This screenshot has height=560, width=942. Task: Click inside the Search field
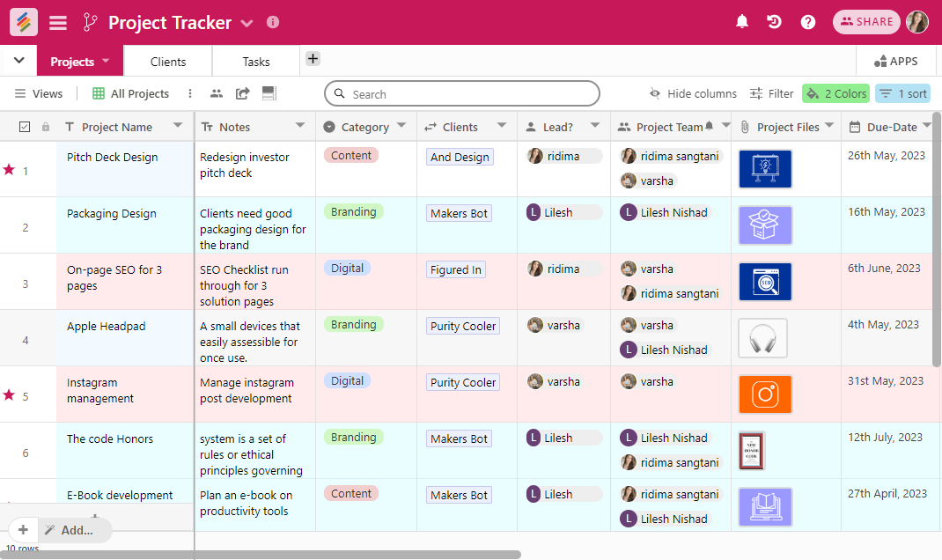pos(462,92)
